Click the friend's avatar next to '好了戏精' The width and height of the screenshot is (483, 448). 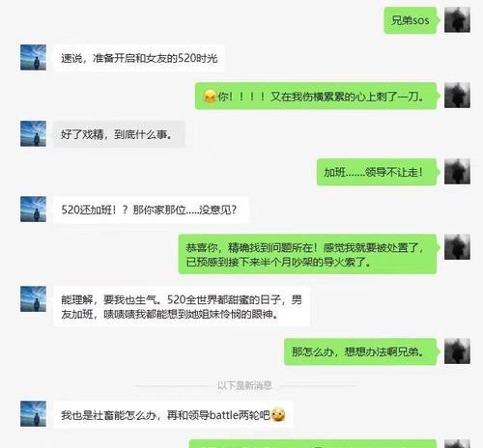coord(33,133)
